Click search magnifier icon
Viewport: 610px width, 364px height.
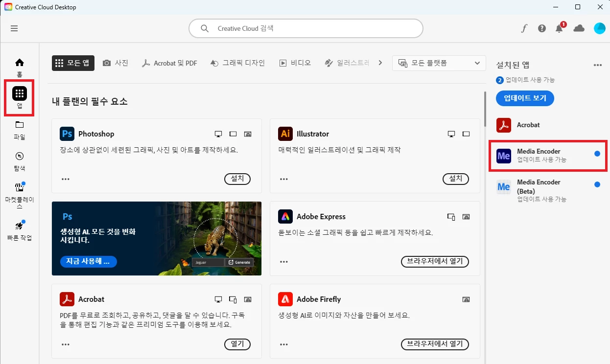pos(205,28)
